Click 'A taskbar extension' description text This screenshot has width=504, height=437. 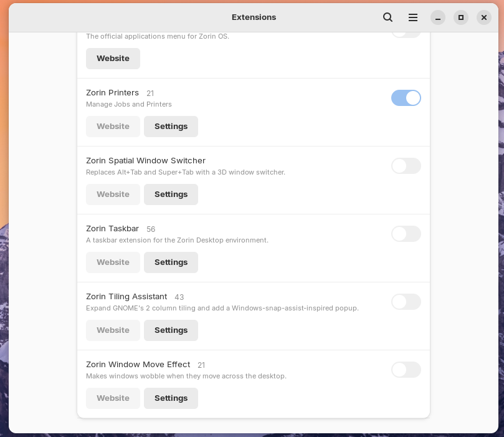coord(177,240)
